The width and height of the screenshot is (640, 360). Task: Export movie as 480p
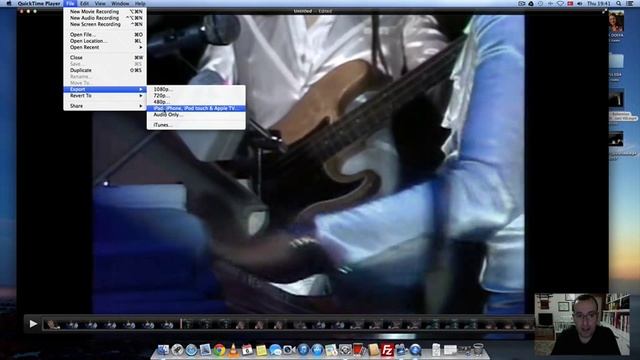click(196, 102)
